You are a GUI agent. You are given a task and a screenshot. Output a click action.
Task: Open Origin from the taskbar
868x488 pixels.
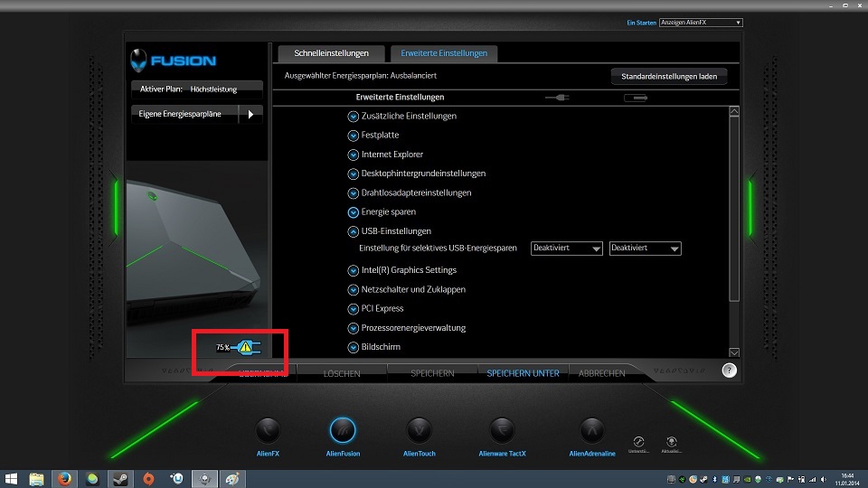point(148,479)
